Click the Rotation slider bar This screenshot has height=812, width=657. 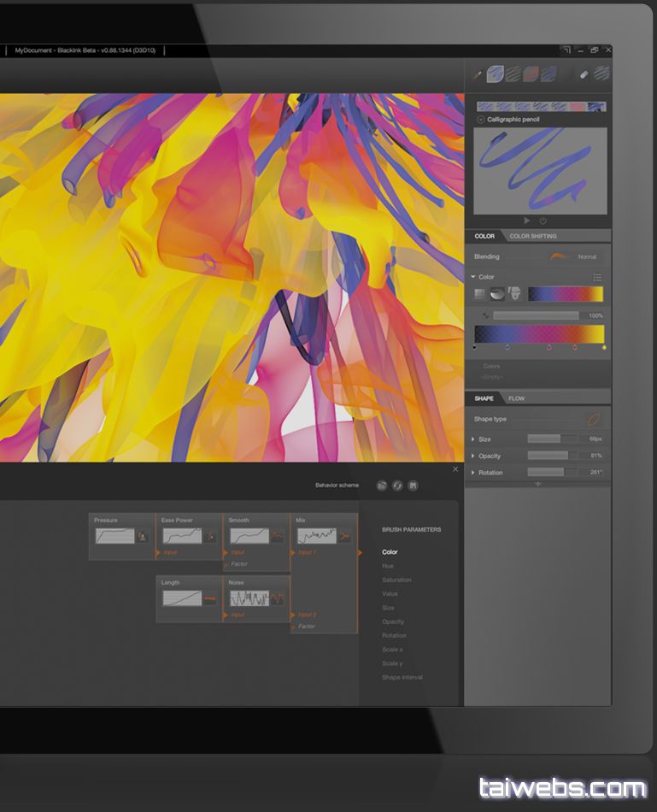552,472
